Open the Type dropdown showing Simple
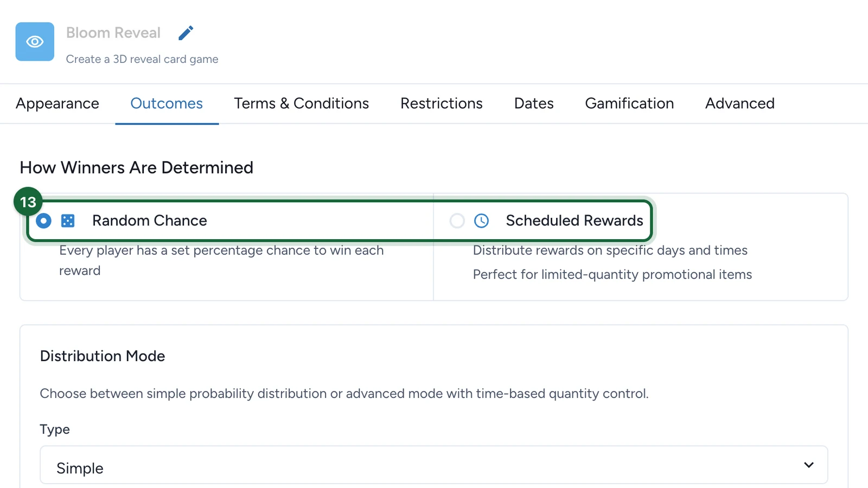The height and width of the screenshot is (488, 868). point(434,465)
